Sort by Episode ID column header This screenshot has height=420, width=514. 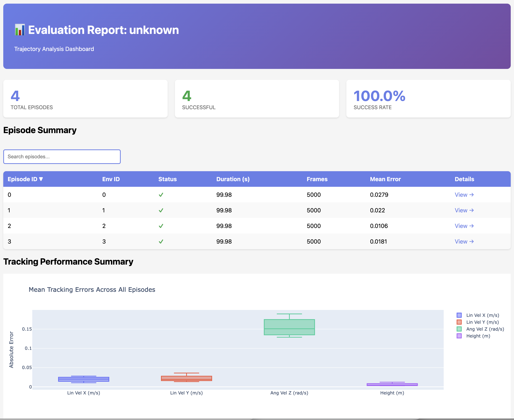pos(25,179)
